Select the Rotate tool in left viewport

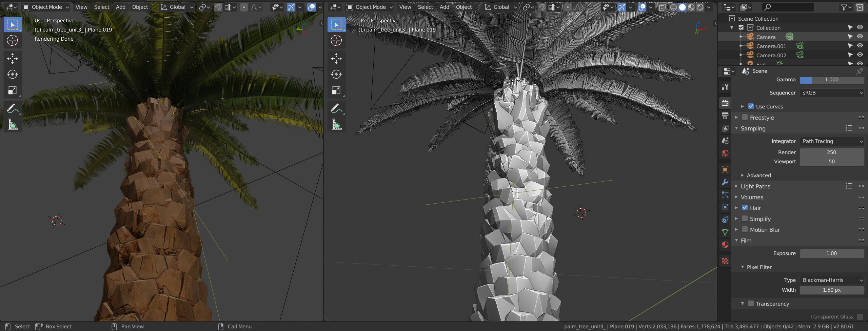pos(13,75)
